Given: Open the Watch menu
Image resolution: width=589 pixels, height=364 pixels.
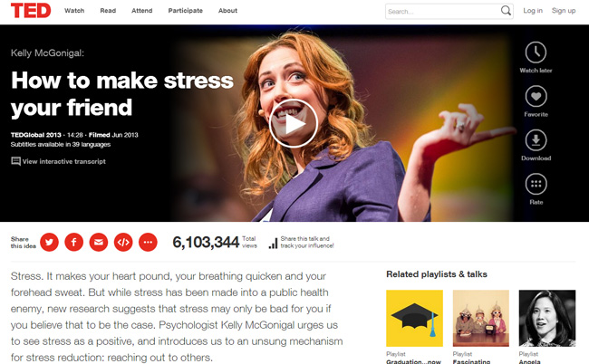Looking at the screenshot, I should (x=74, y=11).
